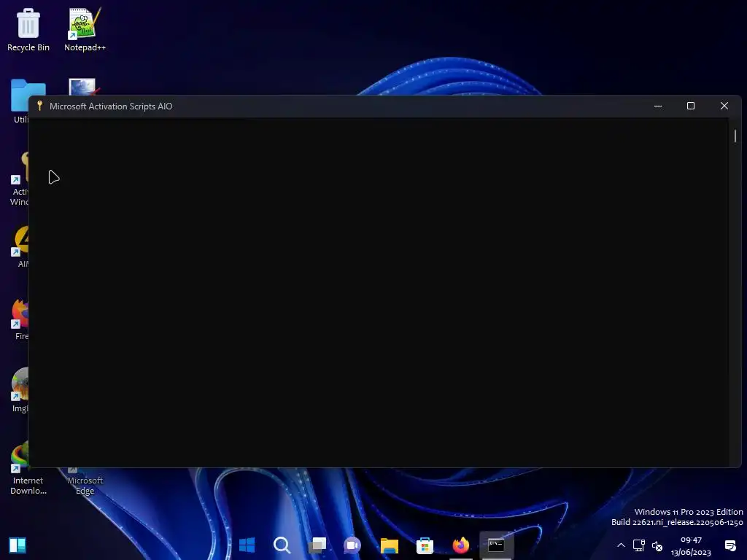Viewport: 747px width, 560px height.
Task: Open the Recycle Bin desktop icon
Action: (28, 29)
